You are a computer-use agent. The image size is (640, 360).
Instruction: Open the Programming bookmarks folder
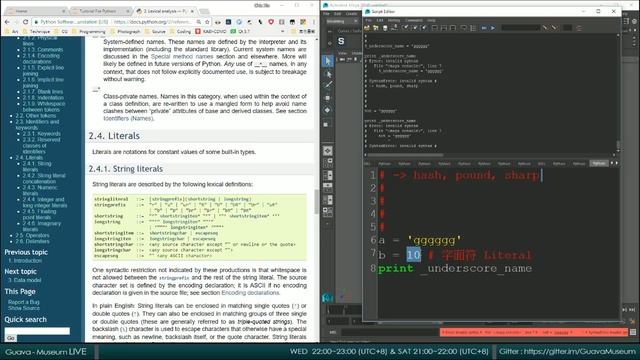pyautogui.click(x=89, y=31)
